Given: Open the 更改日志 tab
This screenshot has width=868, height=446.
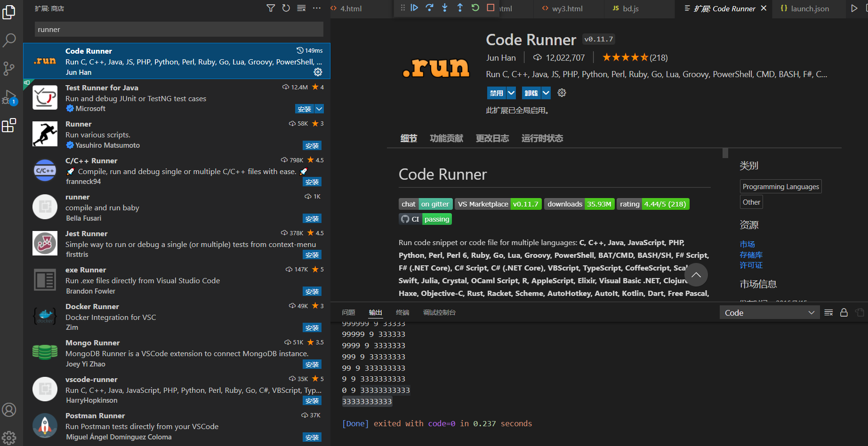Looking at the screenshot, I should coord(492,138).
